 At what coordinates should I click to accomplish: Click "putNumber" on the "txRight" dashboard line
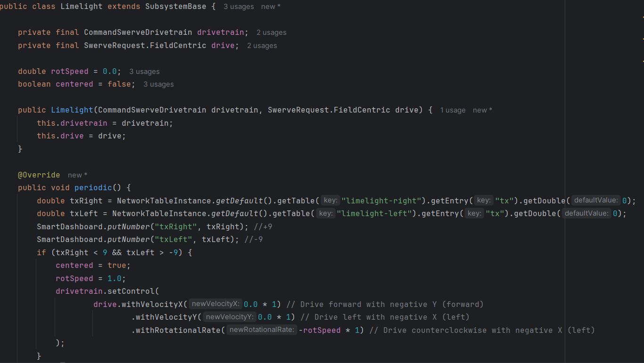pyautogui.click(x=129, y=226)
